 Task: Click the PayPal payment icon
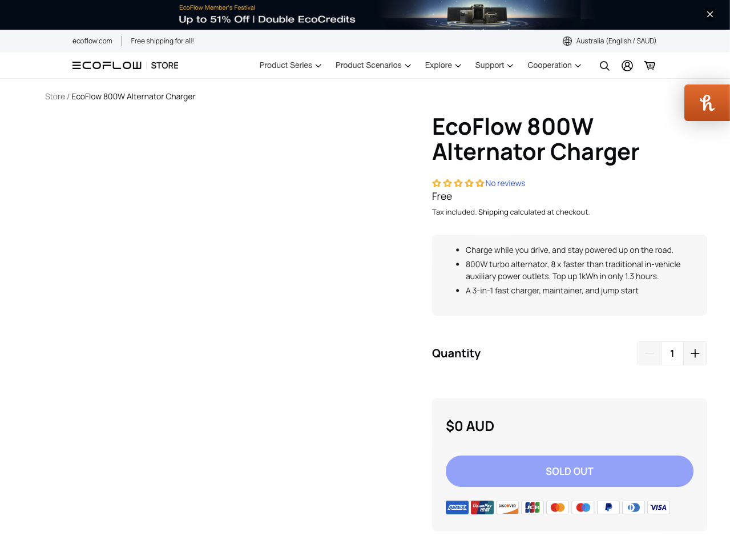(x=608, y=507)
